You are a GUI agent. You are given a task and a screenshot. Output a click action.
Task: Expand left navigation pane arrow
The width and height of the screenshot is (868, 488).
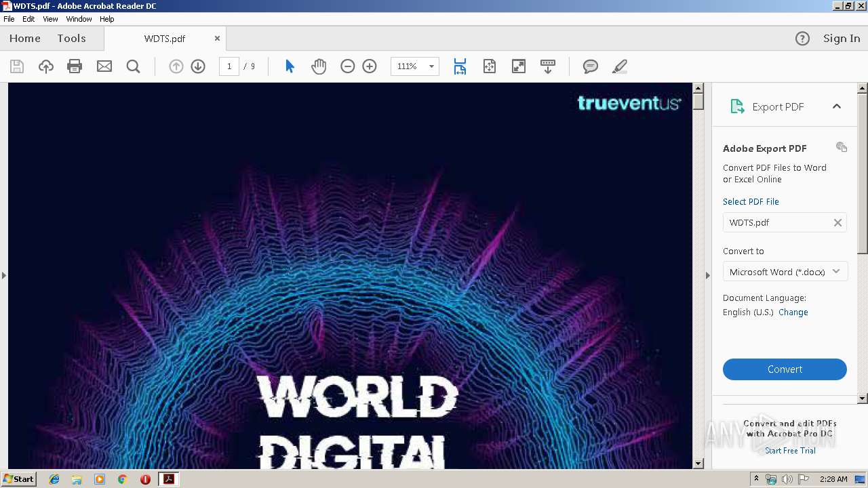[3, 275]
